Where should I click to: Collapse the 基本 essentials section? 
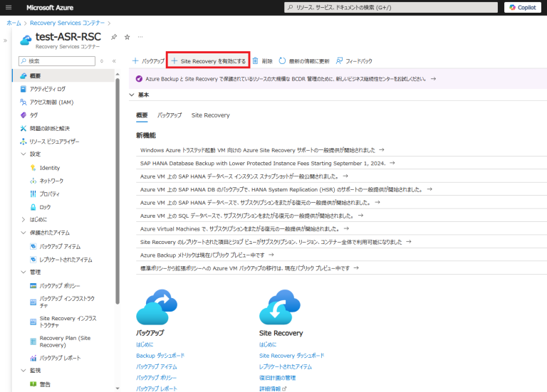132,94
